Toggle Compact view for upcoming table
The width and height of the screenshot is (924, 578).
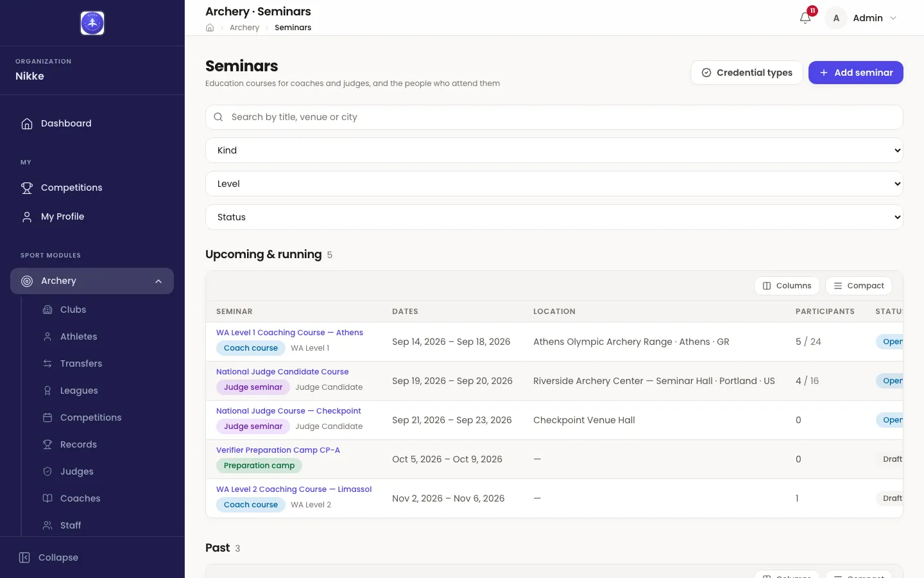click(x=859, y=286)
